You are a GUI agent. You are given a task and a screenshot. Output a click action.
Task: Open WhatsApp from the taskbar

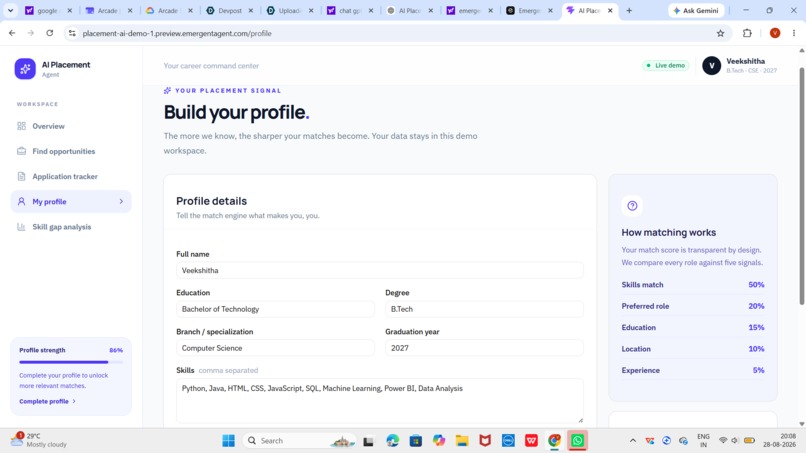click(577, 441)
